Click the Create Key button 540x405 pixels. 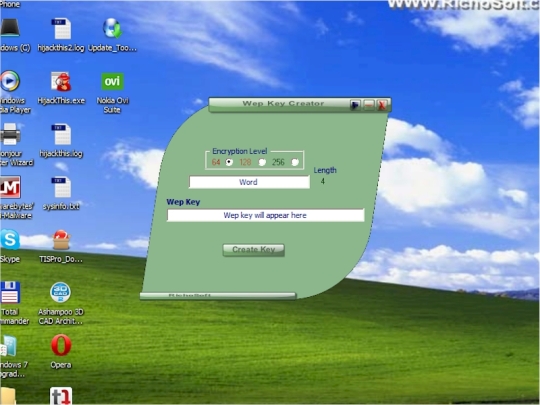(x=253, y=250)
